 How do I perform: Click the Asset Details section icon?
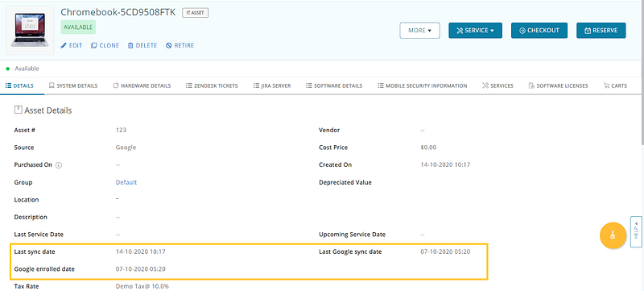pos(18,110)
